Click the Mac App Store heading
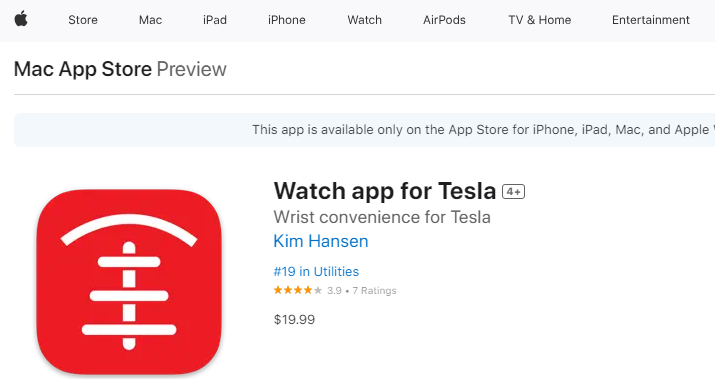715x379 pixels. pos(83,69)
